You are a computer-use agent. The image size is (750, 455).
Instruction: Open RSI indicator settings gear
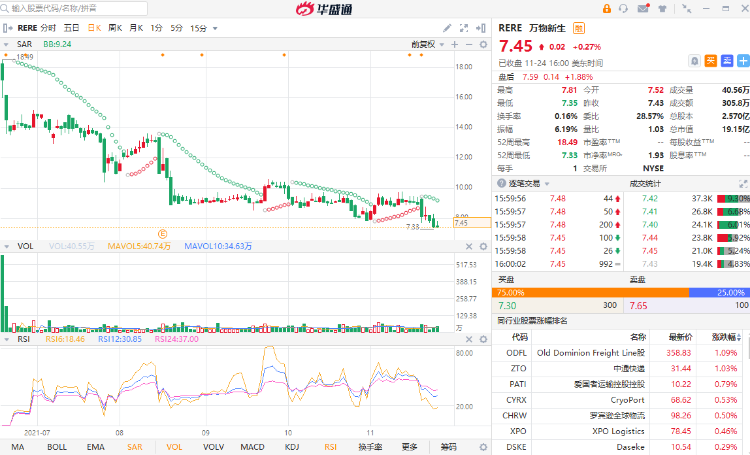pos(484,339)
